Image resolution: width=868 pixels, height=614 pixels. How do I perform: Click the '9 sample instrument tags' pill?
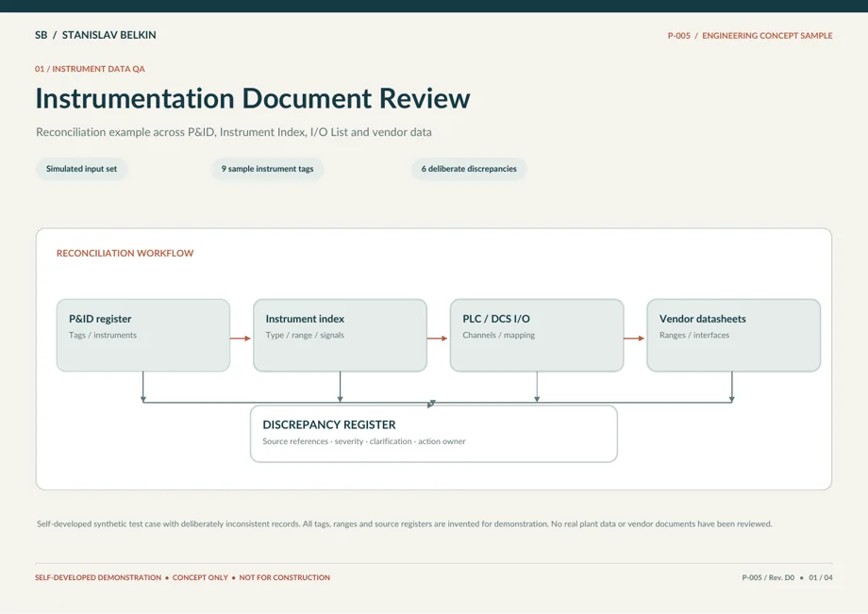267,169
